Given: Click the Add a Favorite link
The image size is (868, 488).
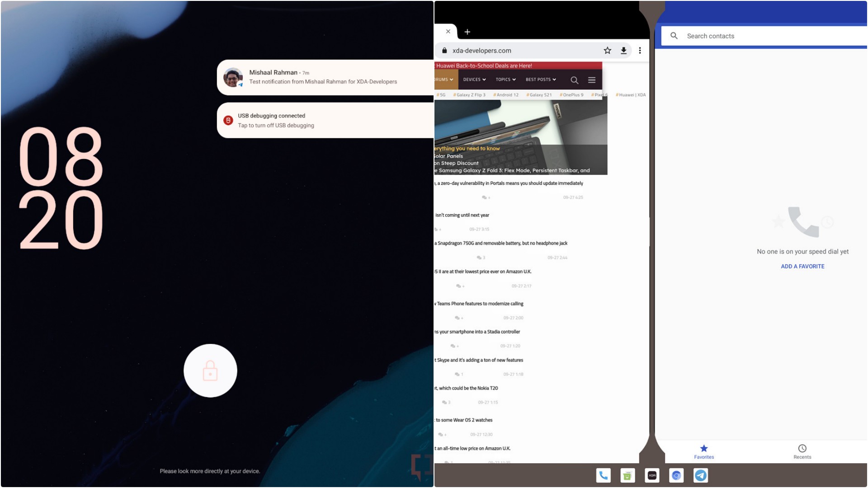Looking at the screenshot, I should pyautogui.click(x=802, y=266).
